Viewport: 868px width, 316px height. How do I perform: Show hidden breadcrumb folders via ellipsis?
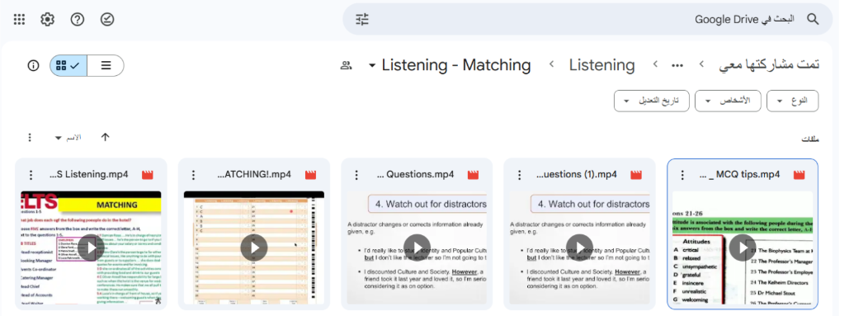[677, 64]
